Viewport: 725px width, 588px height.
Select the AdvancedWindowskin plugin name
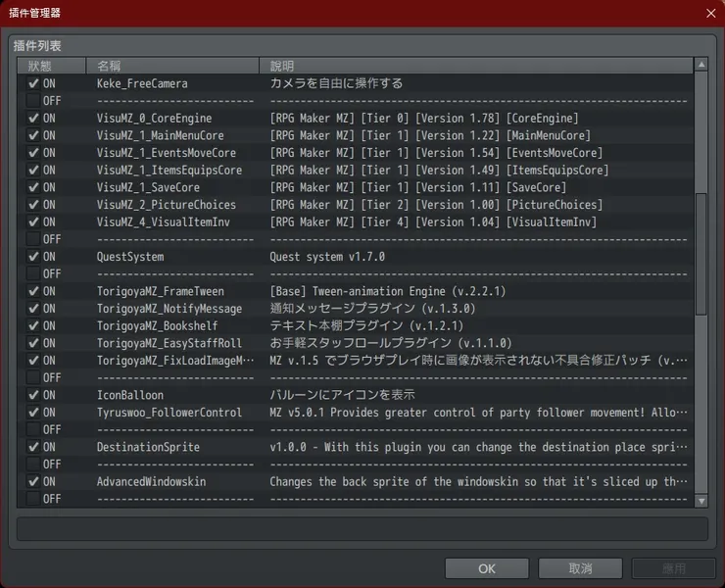tap(151, 481)
